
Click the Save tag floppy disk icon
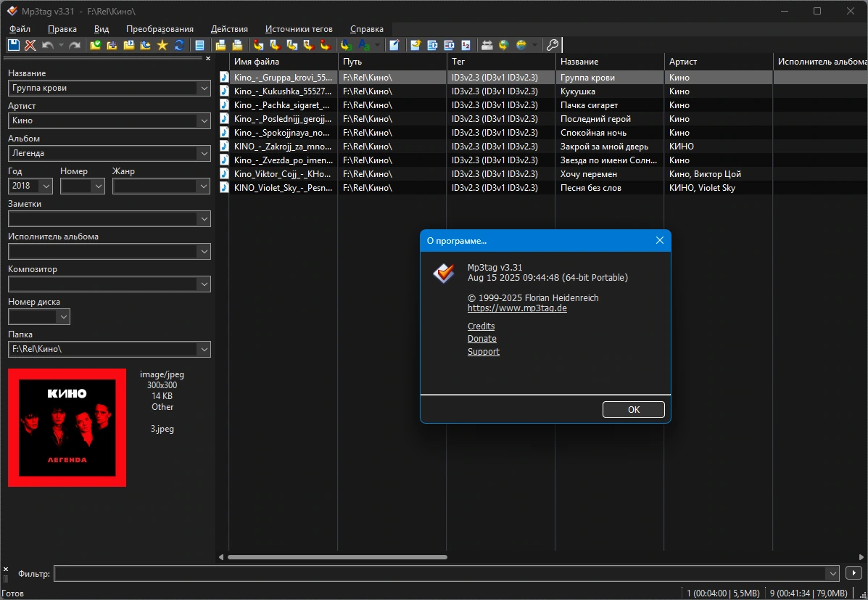[14, 45]
